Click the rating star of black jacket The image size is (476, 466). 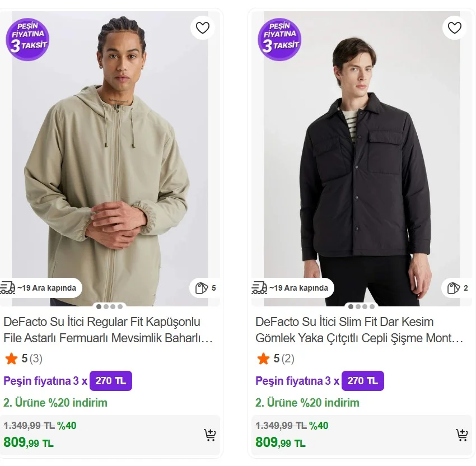pos(263,358)
